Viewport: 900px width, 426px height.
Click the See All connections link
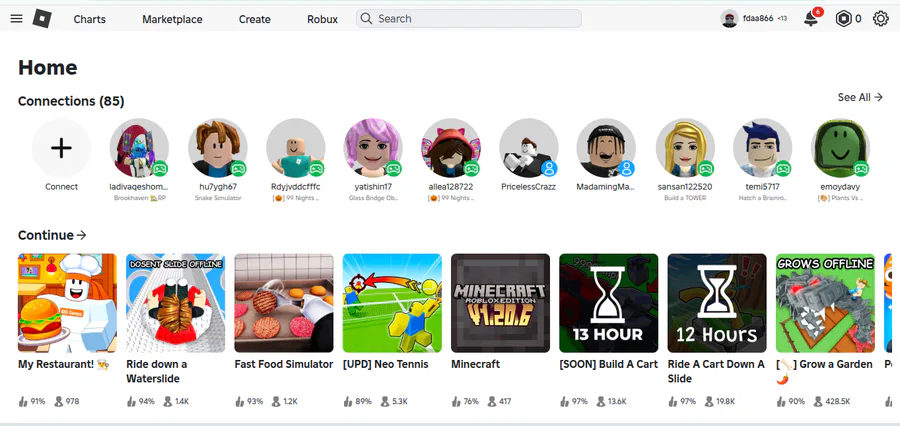[860, 97]
